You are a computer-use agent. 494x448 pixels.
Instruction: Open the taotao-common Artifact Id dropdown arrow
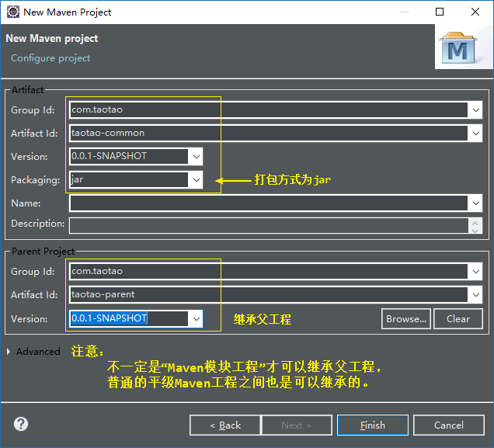tap(475, 134)
